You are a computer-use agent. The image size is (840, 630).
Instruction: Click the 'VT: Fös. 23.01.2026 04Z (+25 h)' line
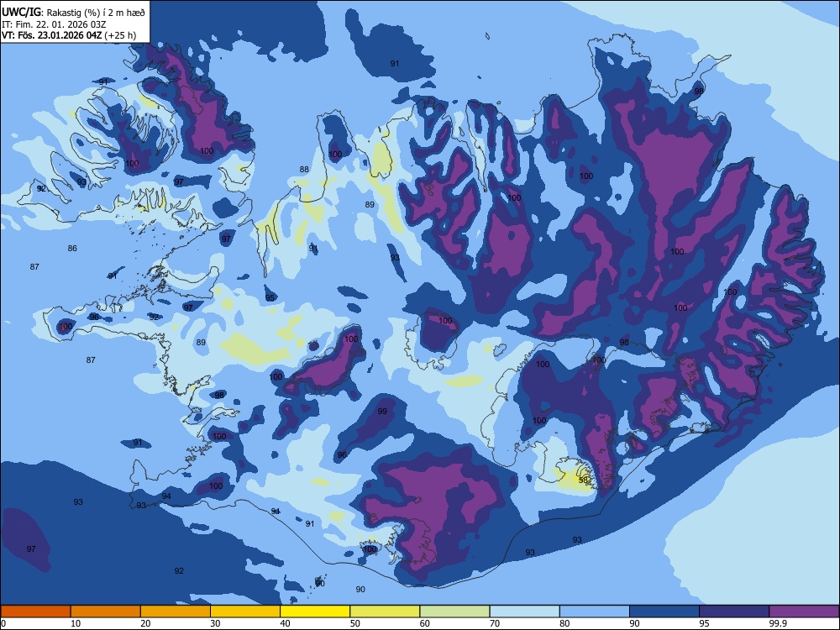pyautogui.click(x=69, y=35)
